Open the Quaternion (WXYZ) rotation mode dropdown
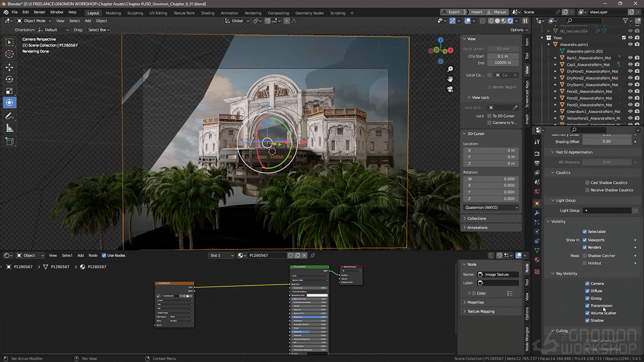Image resolution: width=644 pixels, height=362 pixels. pyautogui.click(x=491, y=207)
